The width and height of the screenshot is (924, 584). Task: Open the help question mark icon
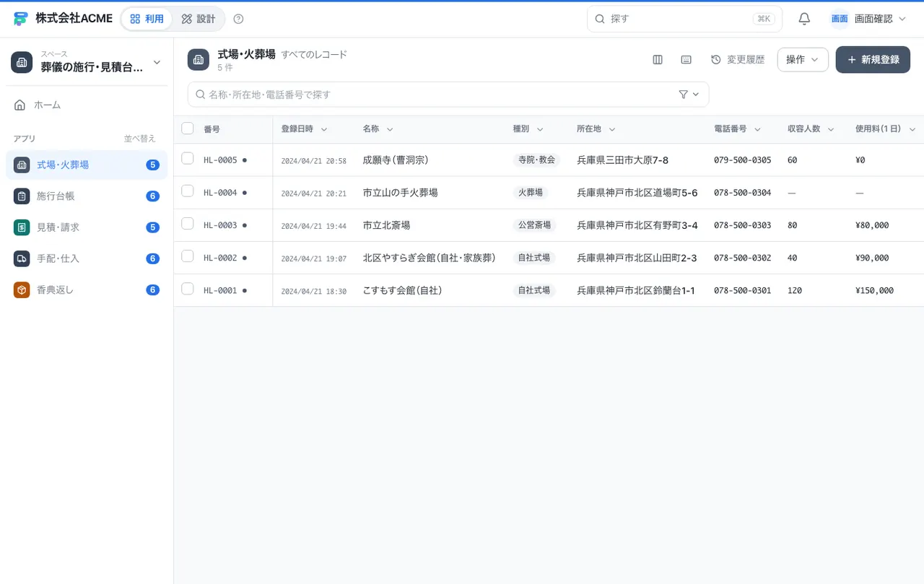coord(239,19)
